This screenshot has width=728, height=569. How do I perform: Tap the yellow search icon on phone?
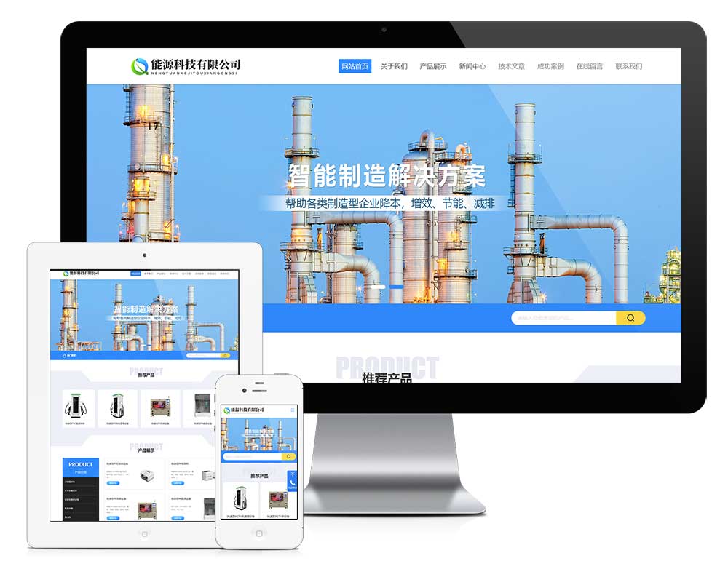[x=289, y=457]
